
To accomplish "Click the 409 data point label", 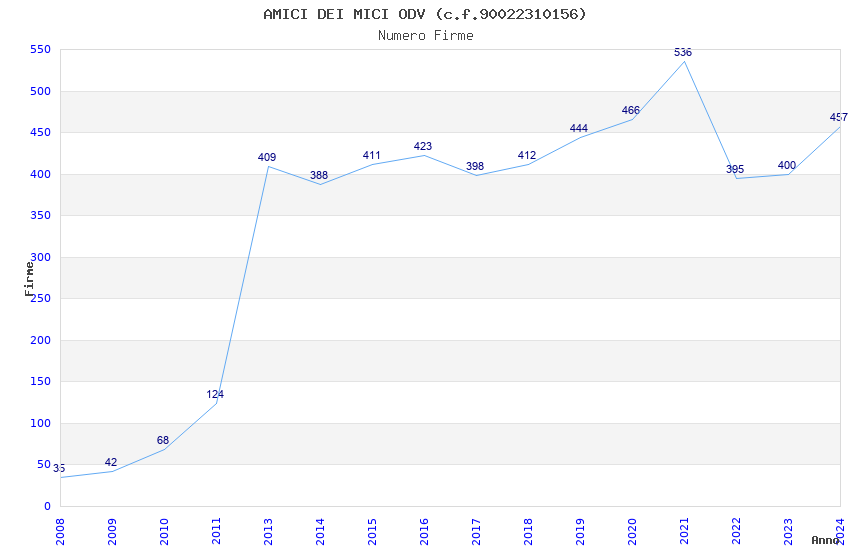I will click(x=267, y=157).
